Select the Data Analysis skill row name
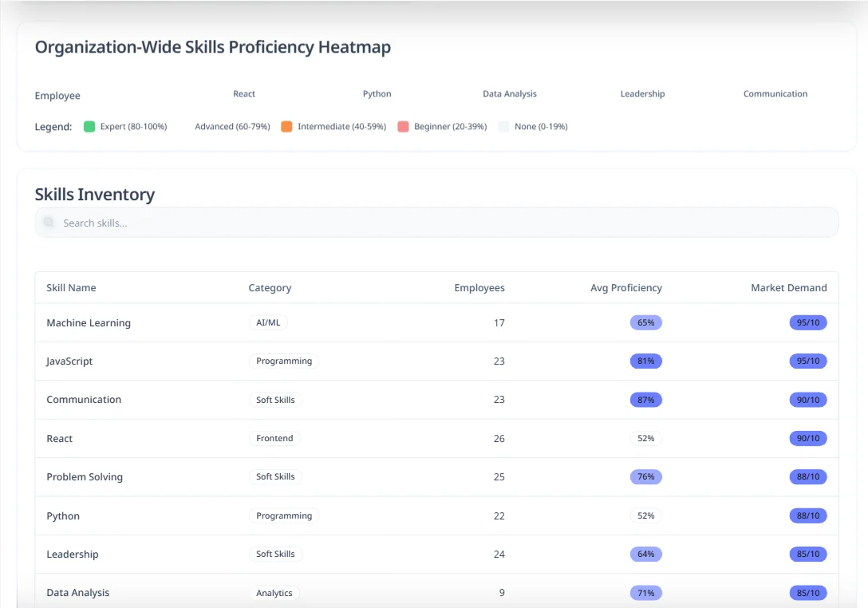 click(78, 593)
